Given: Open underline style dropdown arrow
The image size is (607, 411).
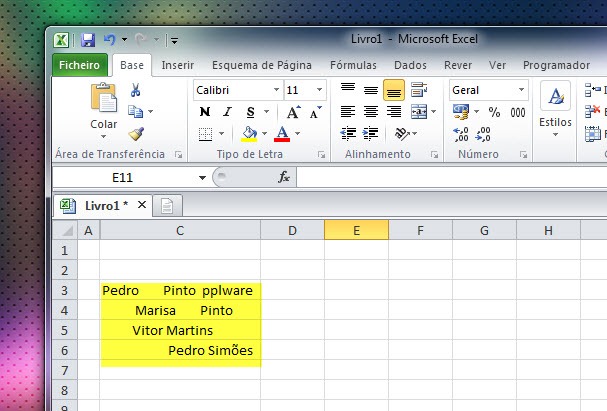Looking at the screenshot, I should [x=266, y=112].
